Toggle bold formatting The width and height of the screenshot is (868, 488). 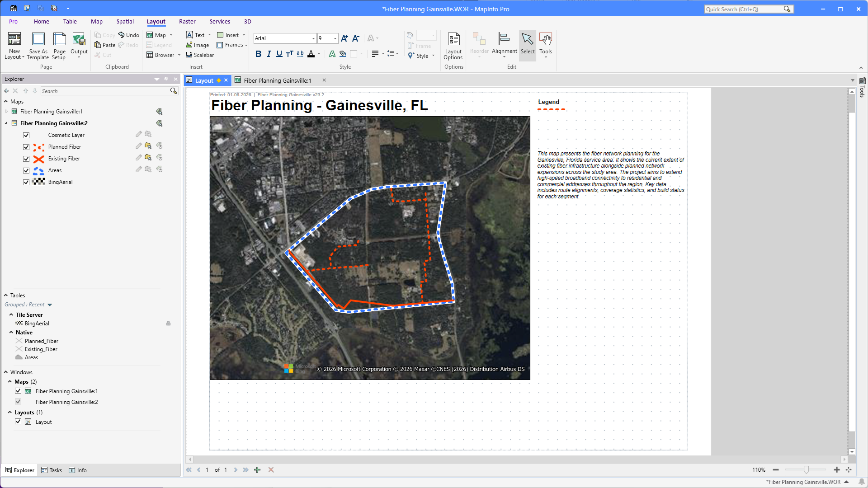click(258, 54)
